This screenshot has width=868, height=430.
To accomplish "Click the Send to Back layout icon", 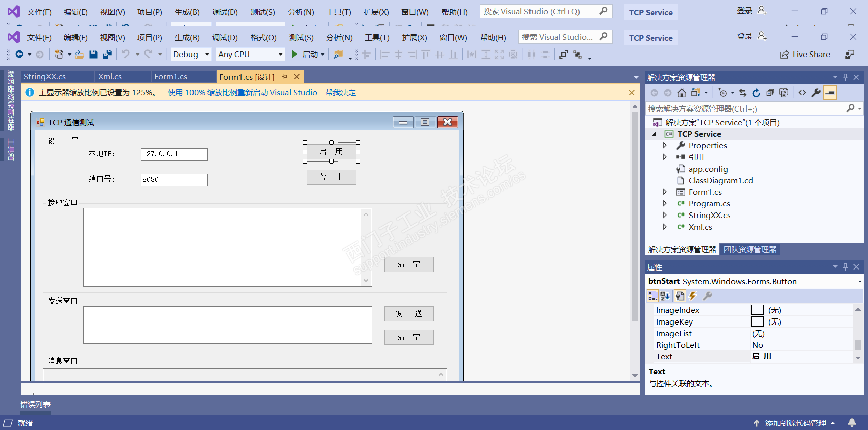I will tap(577, 54).
